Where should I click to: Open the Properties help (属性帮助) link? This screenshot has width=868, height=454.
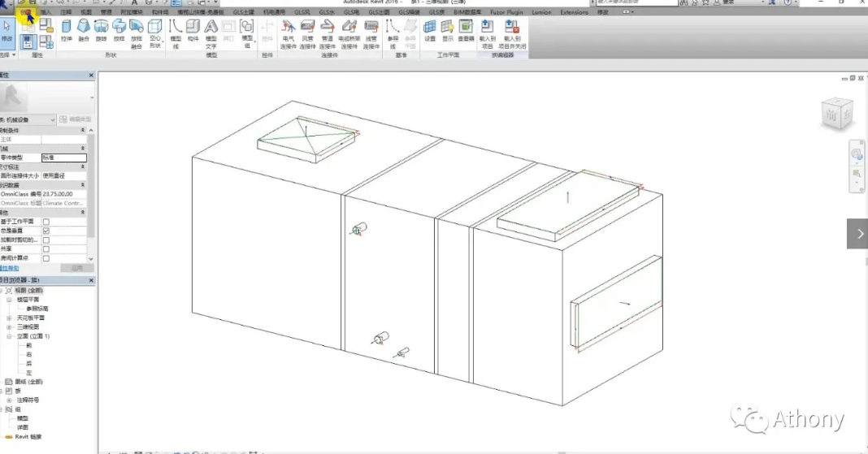(x=10, y=268)
